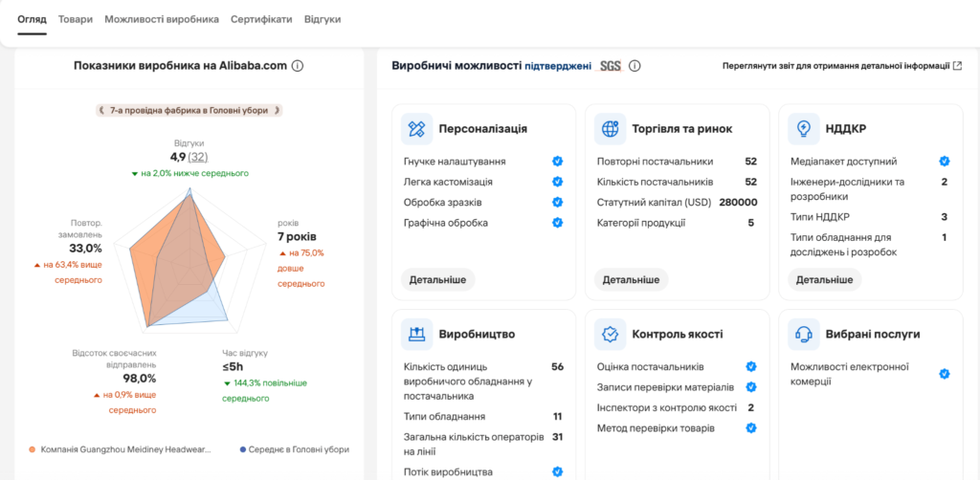
Task: Click verified badge for Графічна обробка
Action: tap(558, 223)
